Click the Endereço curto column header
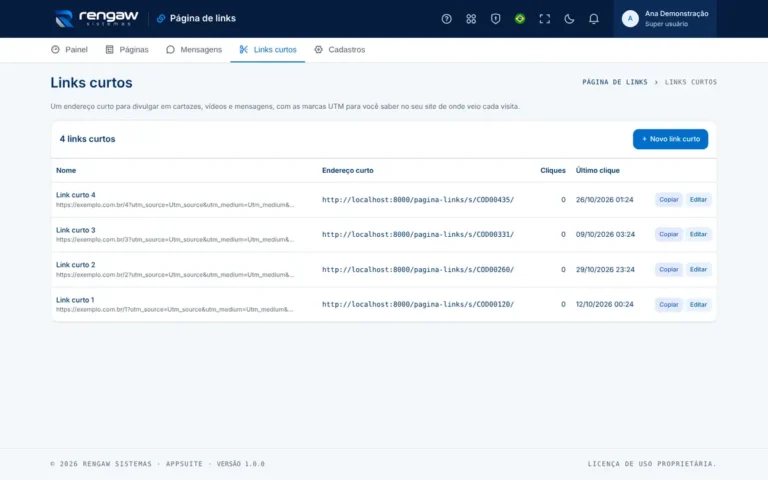 (x=348, y=170)
